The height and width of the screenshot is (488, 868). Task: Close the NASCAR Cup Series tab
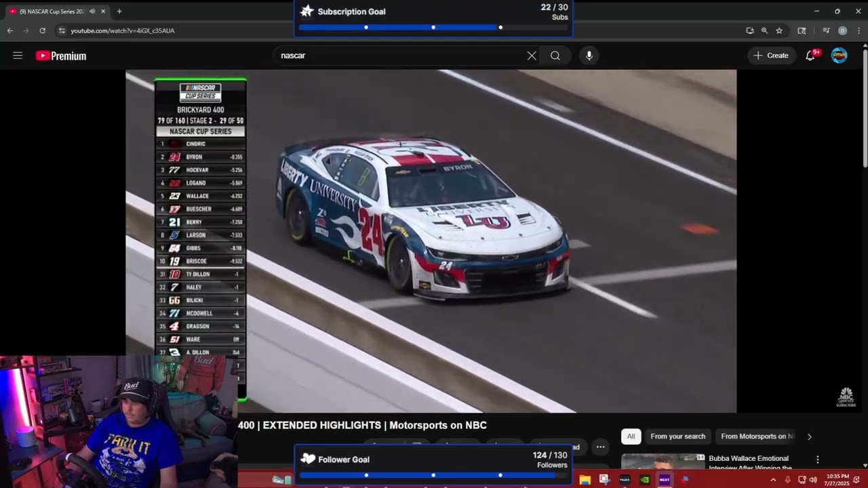coord(102,12)
